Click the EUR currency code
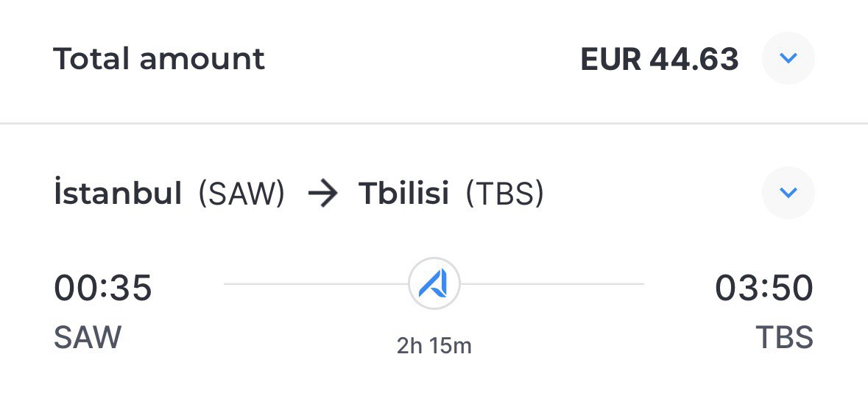Image resolution: width=868 pixels, height=396 pixels. (610, 59)
